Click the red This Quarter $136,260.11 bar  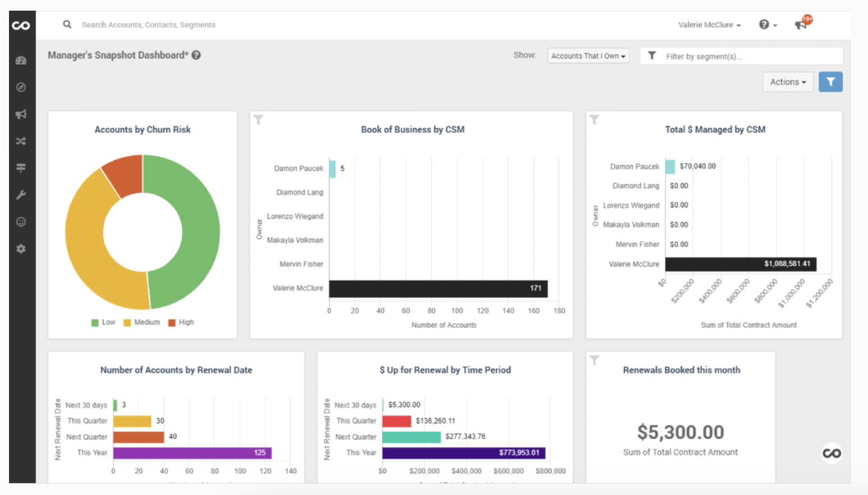397,421
